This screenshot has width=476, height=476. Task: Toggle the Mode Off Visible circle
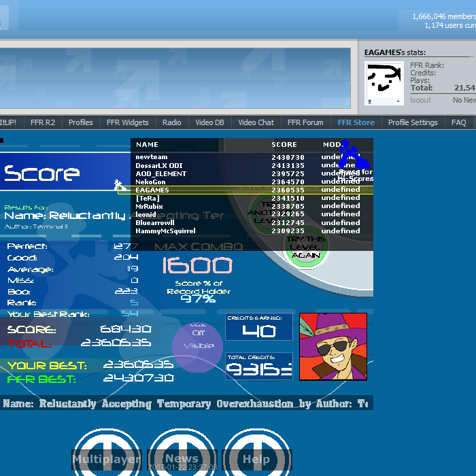[x=197, y=346]
